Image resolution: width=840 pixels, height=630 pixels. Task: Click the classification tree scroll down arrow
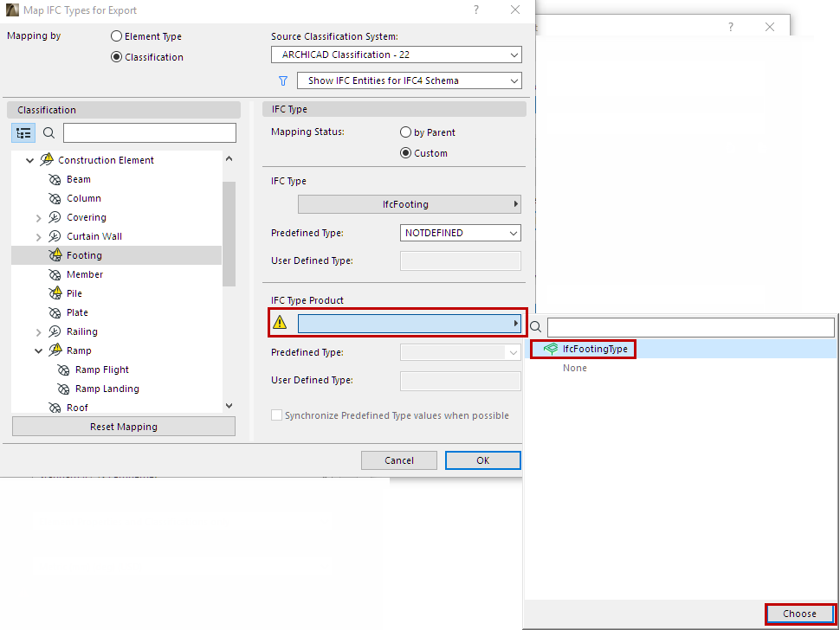pos(229,406)
